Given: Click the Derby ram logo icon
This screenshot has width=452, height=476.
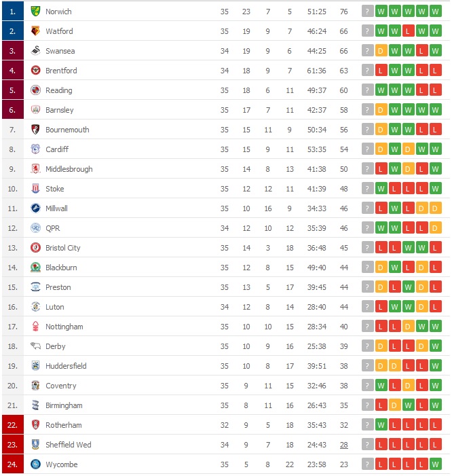Looking at the screenshot, I should pos(35,346).
